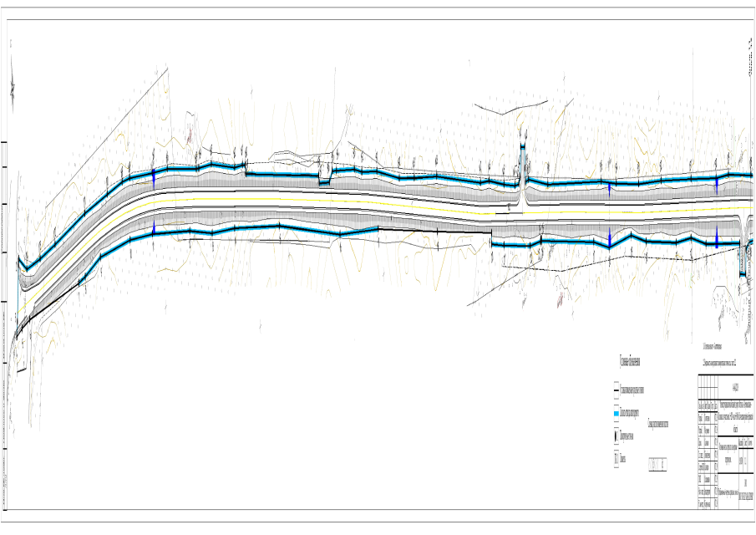Click the bottom hatched symbol in the legend
The width and height of the screenshot is (756, 535).
click(616, 458)
